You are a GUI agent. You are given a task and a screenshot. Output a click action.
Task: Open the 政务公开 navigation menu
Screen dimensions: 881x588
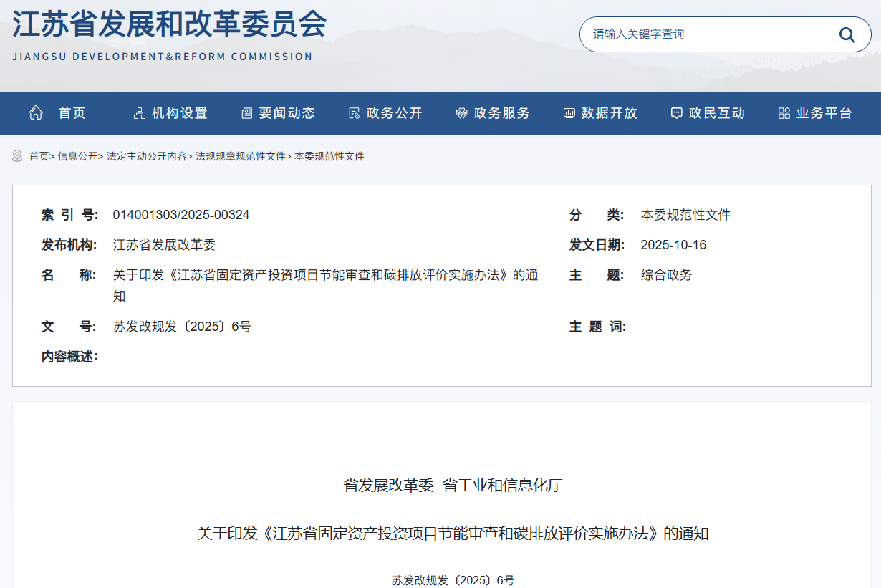pyautogui.click(x=394, y=113)
